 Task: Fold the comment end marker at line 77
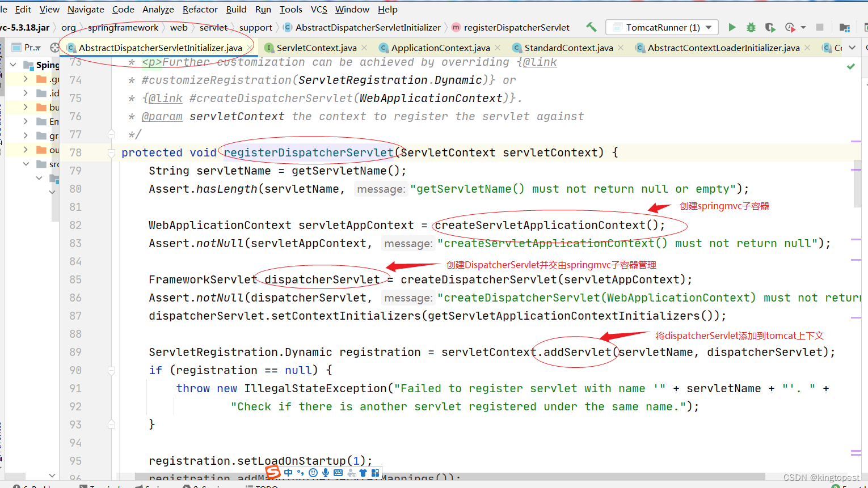click(111, 134)
